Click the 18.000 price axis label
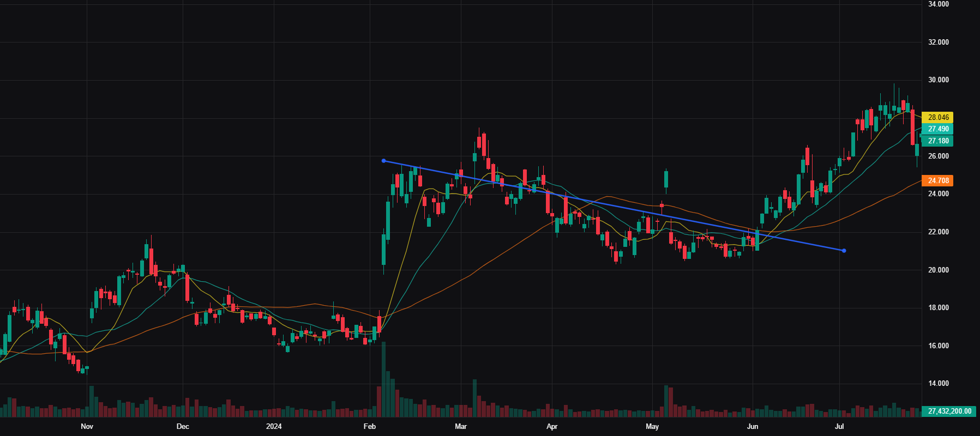Screen dimensions: 980x436 [939, 308]
